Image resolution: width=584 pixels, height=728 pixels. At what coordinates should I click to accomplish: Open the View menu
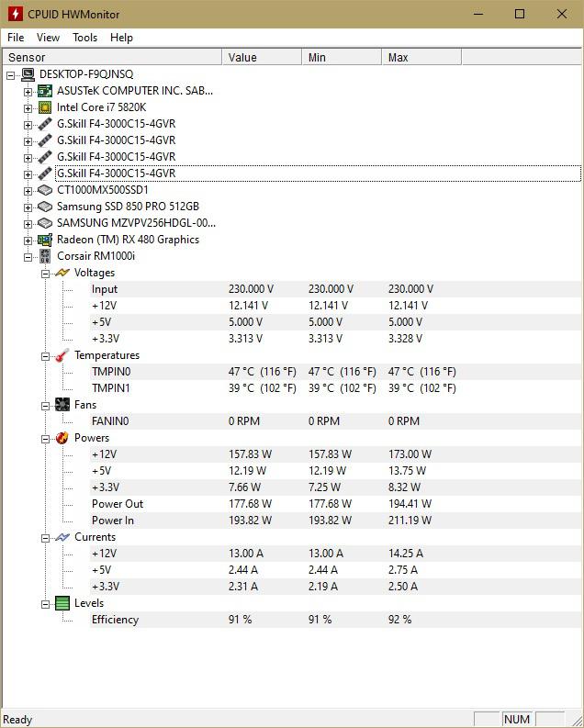pyautogui.click(x=49, y=38)
